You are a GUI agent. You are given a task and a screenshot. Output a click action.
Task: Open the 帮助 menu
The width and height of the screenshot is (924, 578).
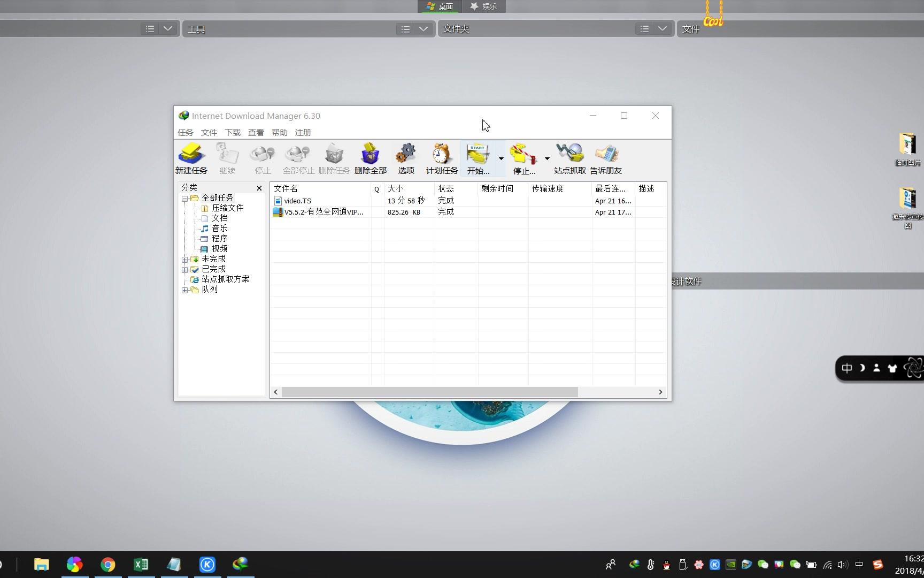pos(280,132)
